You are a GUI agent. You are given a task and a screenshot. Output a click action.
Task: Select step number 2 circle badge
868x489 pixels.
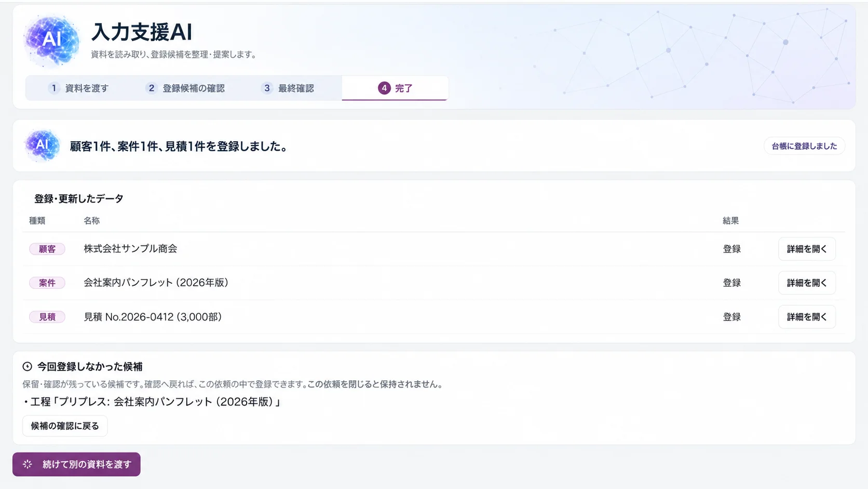pyautogui.click(x=151, y=88)
